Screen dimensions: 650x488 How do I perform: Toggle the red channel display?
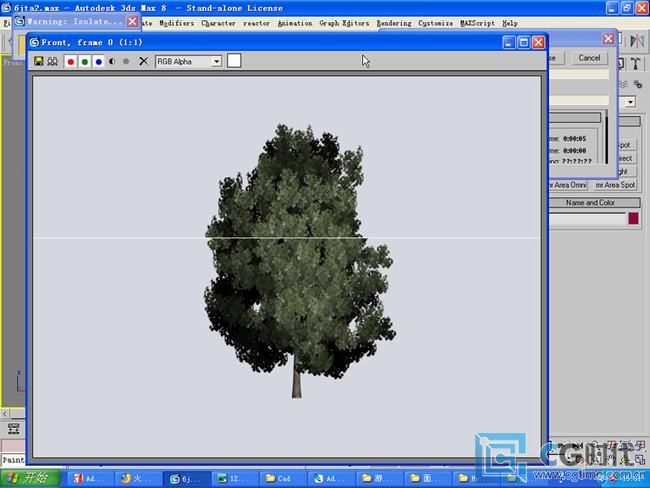(x=70, y=61)
